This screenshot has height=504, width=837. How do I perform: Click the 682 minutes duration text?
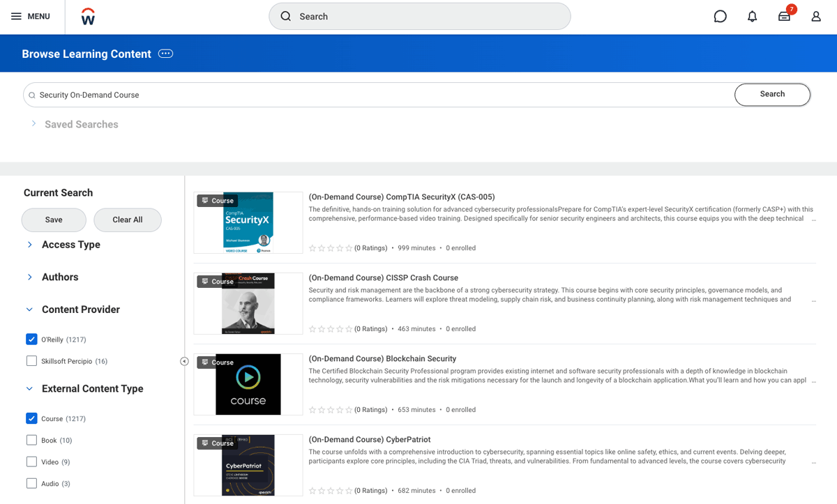[x=416, y=491]
